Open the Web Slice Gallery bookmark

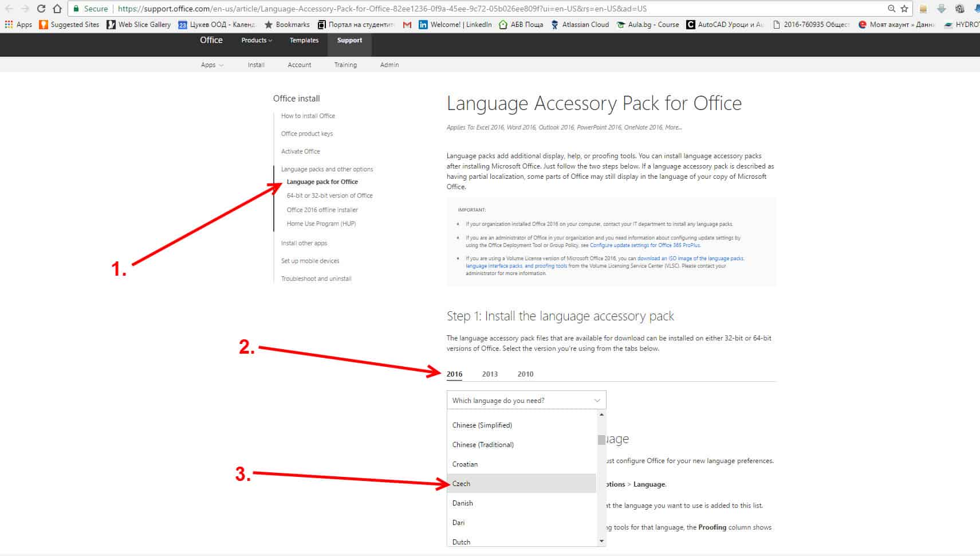click(139, 25)
